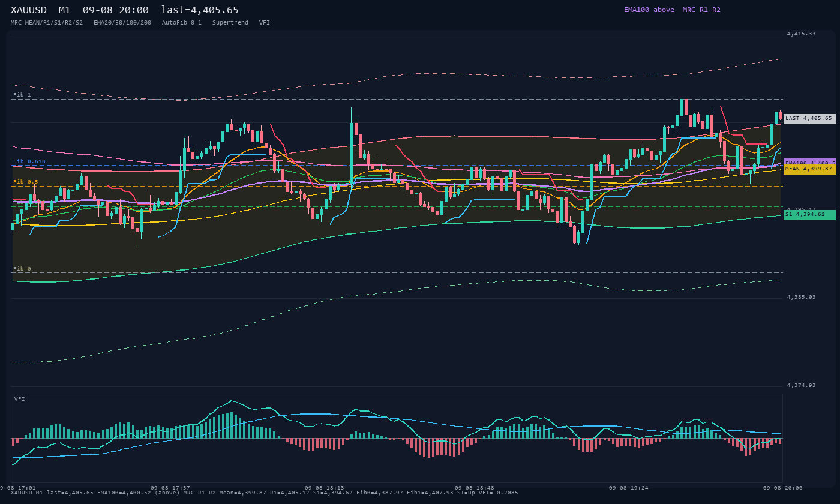Click the last=4,405.65 value in the title
The image size is (840, 504).
200,10
